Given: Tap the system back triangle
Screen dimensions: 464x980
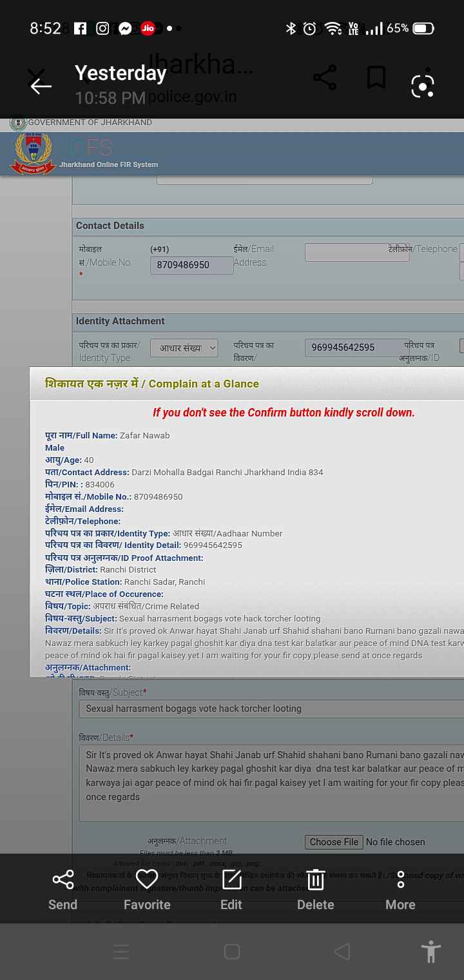Looking at the screenshot, I should pyautogui.click(x=342, y=952).
